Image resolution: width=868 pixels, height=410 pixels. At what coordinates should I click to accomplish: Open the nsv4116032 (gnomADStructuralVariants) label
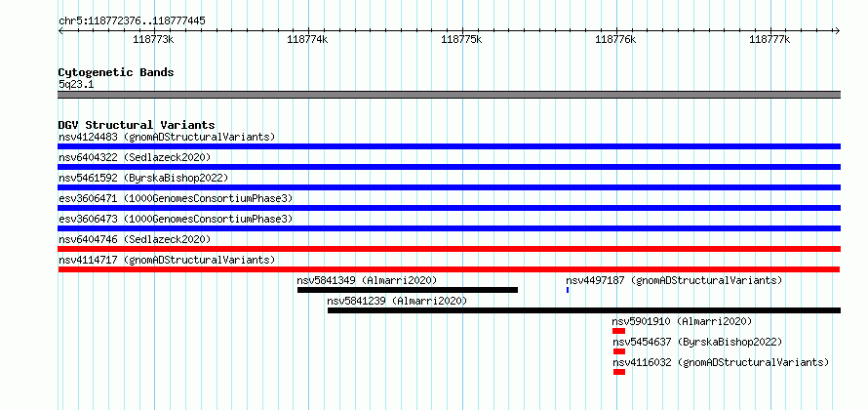[x=721, y=362]
